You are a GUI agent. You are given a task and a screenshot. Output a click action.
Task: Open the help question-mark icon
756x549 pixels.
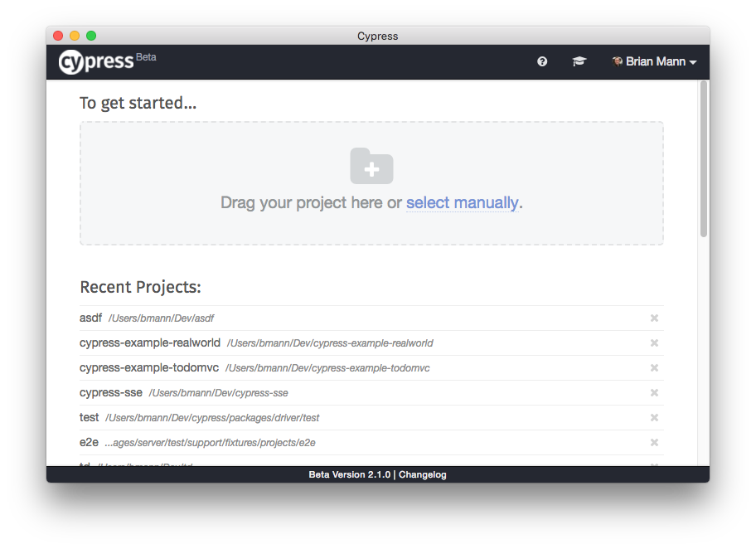pyautogui.click(x=542, y=61)
